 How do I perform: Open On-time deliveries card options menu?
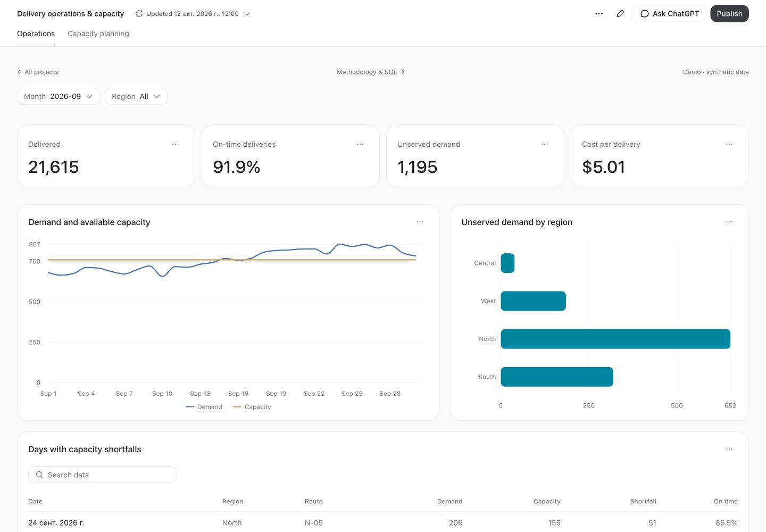tap(360, 144)
